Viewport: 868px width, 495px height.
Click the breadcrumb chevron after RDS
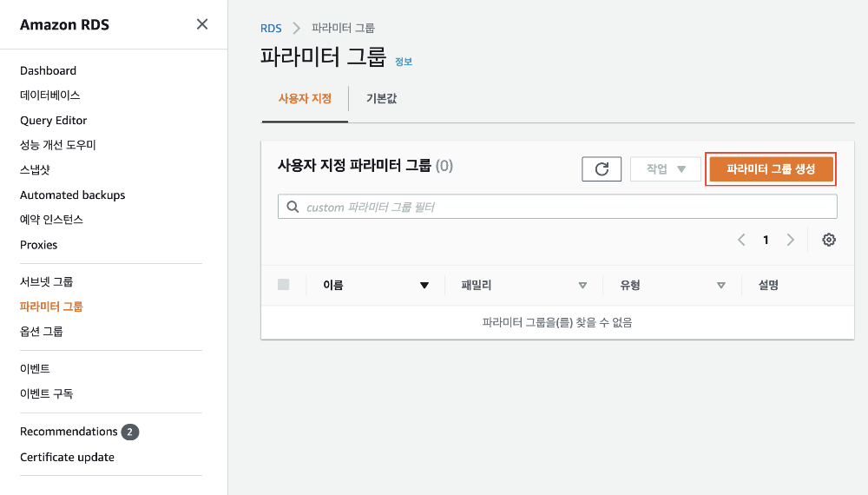click(296, 29)
